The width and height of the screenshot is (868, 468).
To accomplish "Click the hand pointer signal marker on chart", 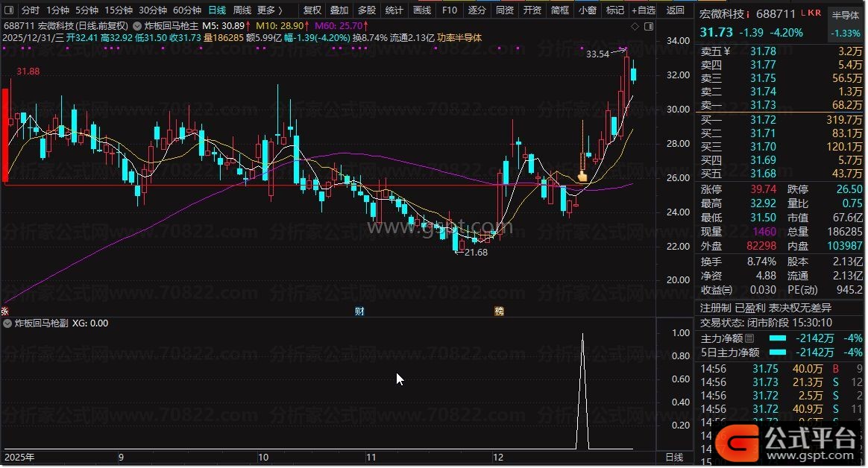I will (x=582, y=177).
